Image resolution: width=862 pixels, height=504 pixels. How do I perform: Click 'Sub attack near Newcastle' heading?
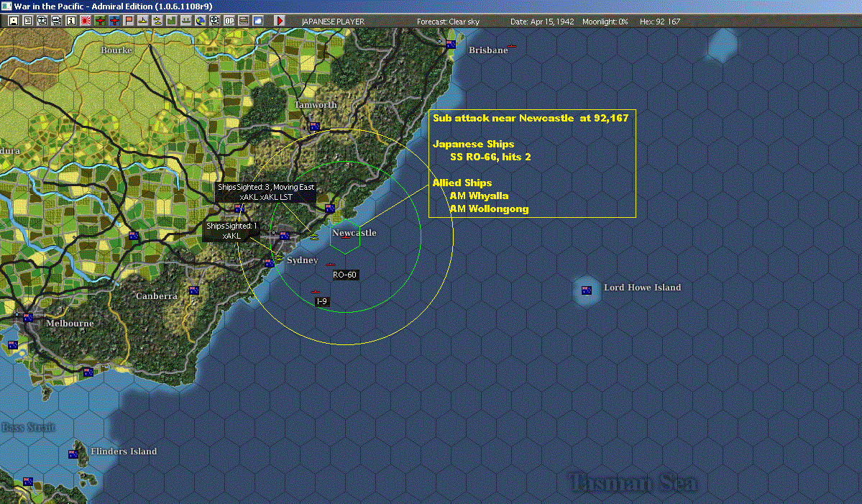click(531, 118)
